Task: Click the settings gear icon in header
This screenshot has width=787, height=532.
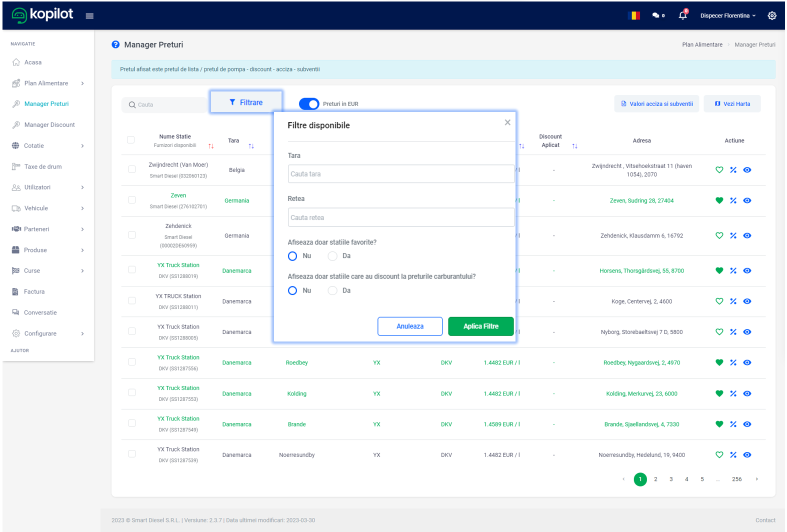Action: coord(771,15)
